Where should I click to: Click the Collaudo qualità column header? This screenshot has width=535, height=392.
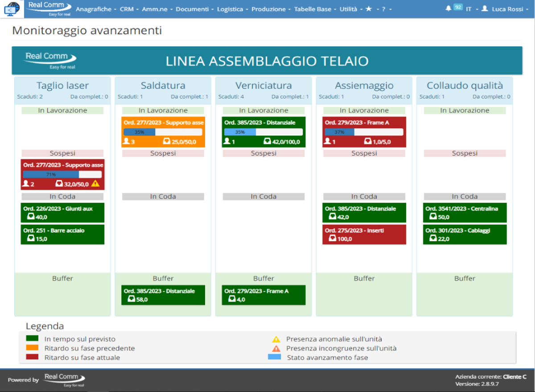tap(465, 86)
